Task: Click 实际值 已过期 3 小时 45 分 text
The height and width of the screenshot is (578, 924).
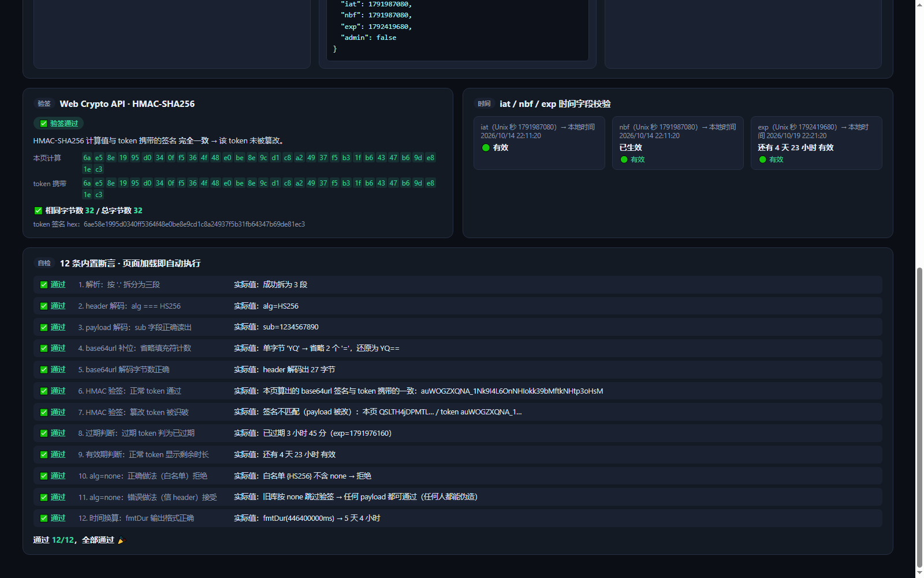Action: tap(312, 433)
